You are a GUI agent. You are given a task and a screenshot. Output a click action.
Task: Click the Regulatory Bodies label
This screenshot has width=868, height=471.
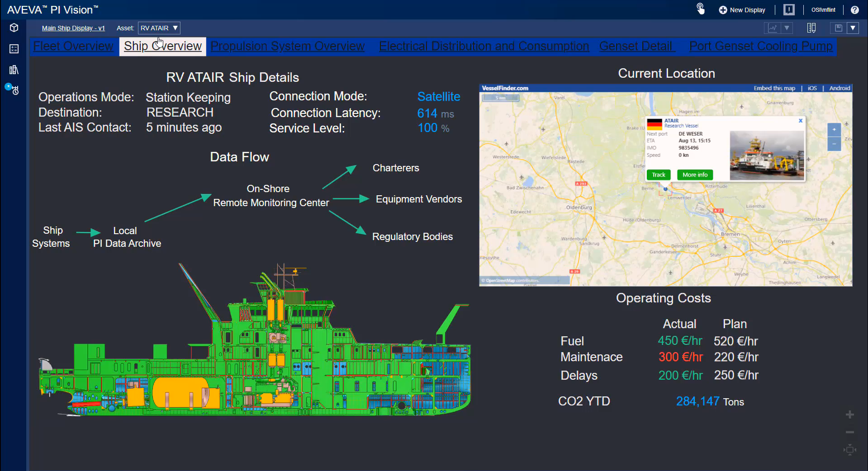coord(413,237)
